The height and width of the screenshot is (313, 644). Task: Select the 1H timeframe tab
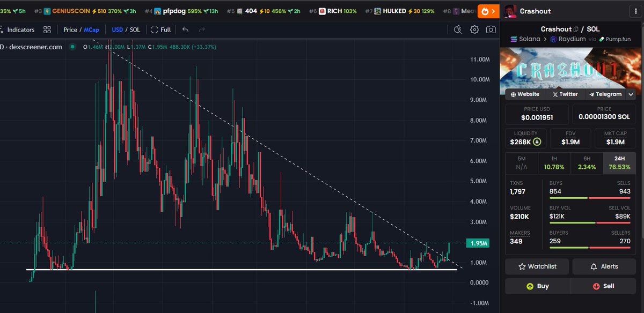(x=554, y=163)
